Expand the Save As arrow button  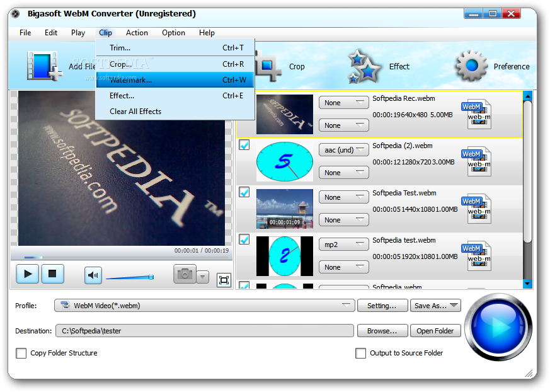(x=454, y=305)
